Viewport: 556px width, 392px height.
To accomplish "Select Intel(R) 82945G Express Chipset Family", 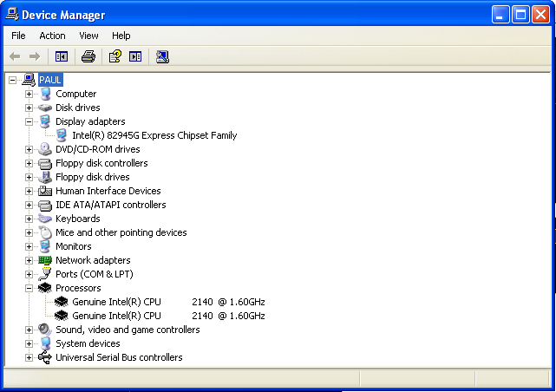I will [x=154, y=135].
